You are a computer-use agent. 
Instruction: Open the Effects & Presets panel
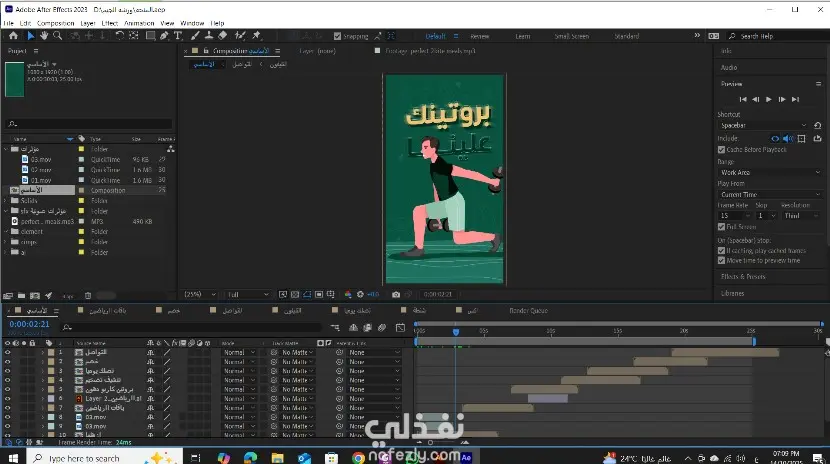743,277
